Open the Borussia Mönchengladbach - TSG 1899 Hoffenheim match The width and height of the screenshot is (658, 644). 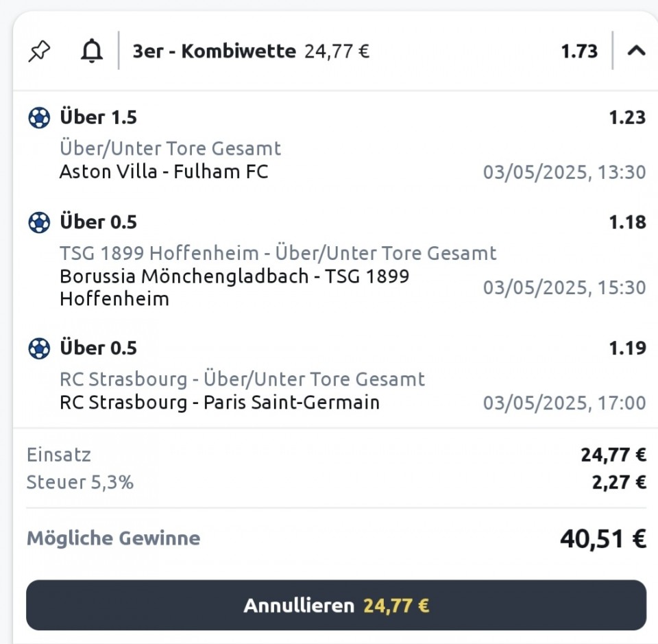pos(234,287)
